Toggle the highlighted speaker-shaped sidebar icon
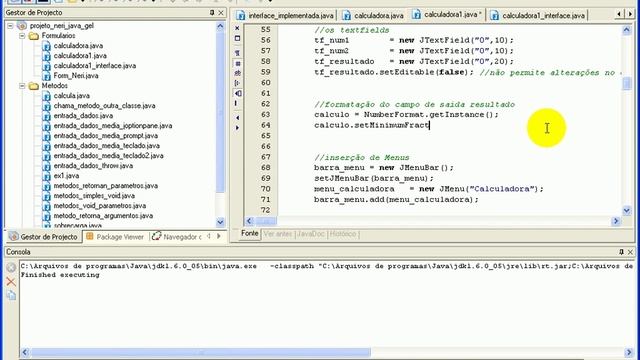 pyautogui.click(x=237, y=93)
